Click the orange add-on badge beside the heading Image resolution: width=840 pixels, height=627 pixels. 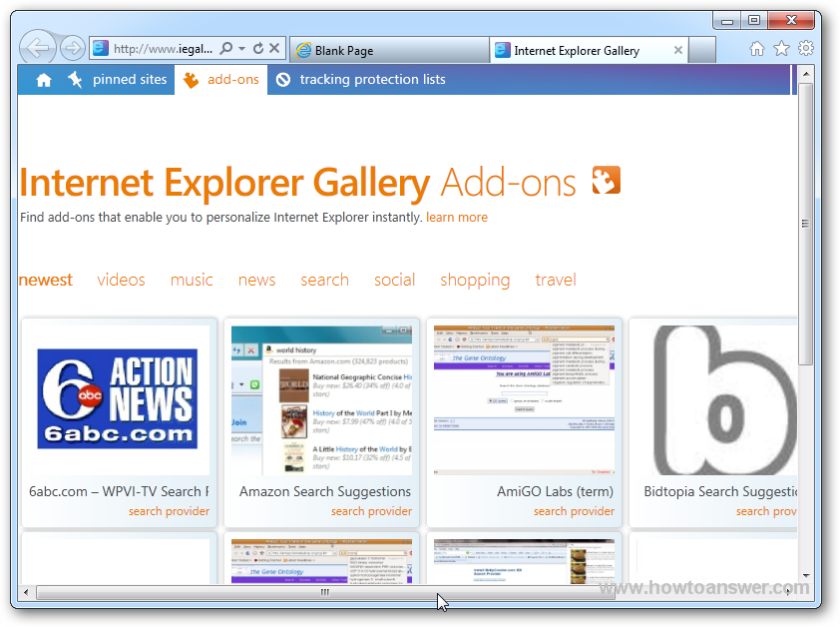[607, 181]
